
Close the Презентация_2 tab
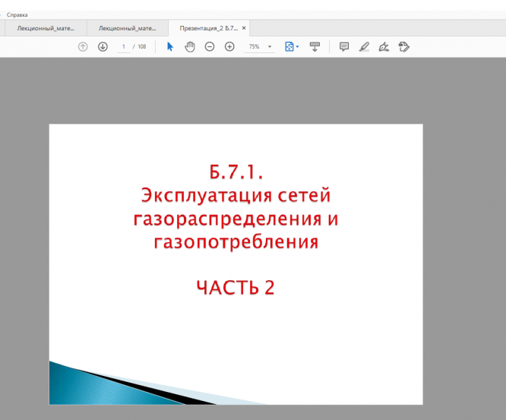(244, 28)
